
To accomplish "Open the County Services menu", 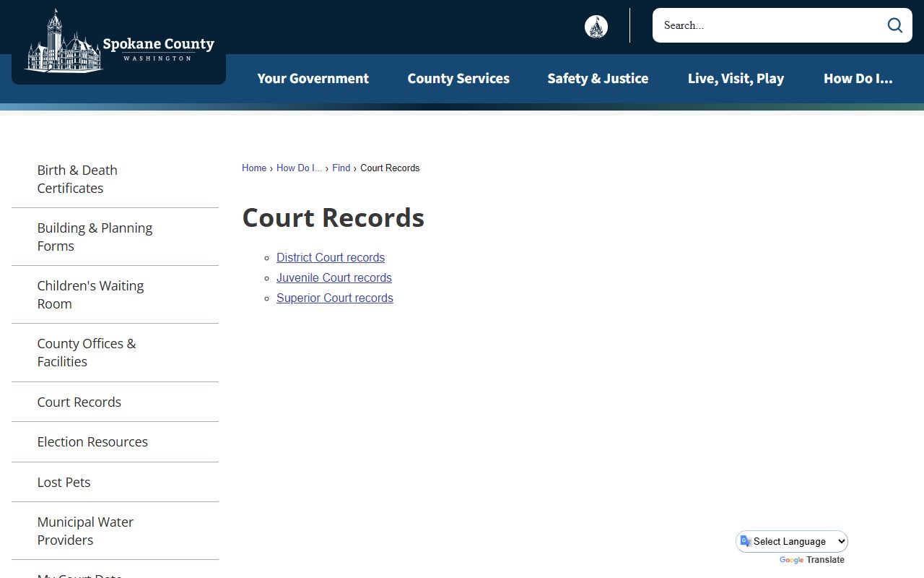I will (x=458, y=78).
